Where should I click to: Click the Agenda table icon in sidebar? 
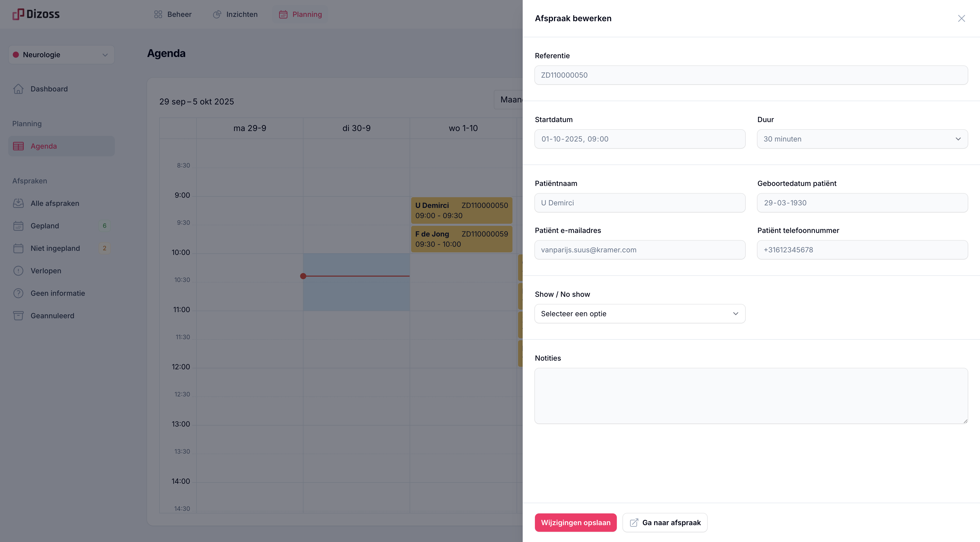(18, 146)
